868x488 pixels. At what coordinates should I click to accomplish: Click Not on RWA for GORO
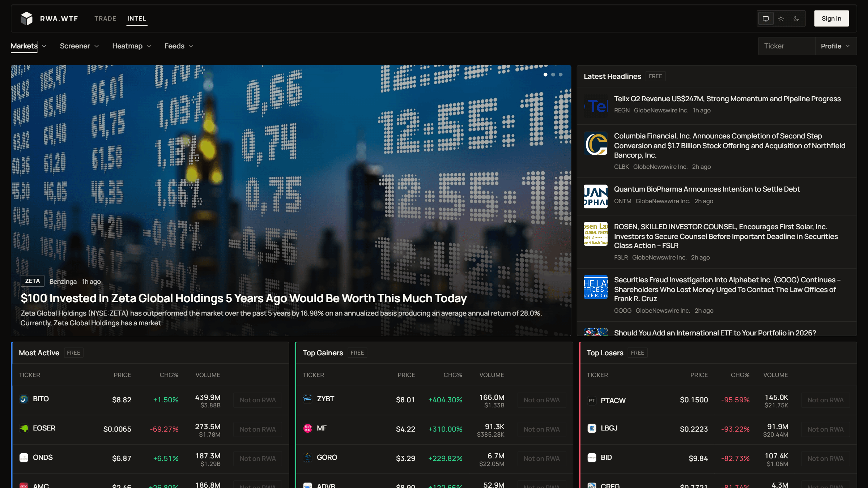541,459
